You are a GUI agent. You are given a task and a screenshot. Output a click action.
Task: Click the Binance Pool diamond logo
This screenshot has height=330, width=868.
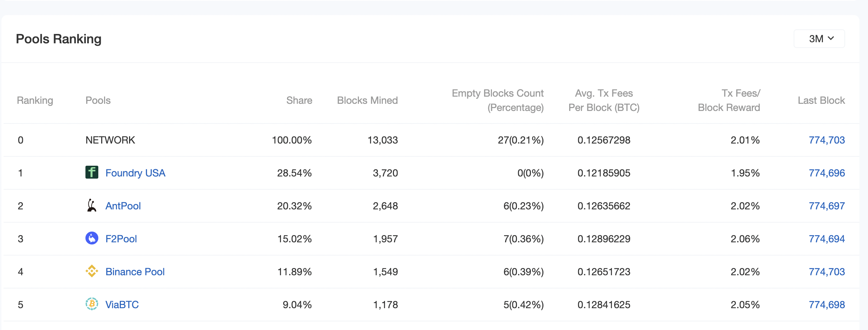click(92, 271)
